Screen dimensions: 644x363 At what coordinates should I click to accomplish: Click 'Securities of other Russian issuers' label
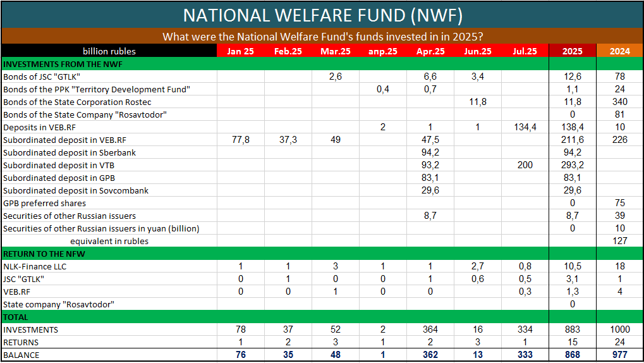point(70,216)
